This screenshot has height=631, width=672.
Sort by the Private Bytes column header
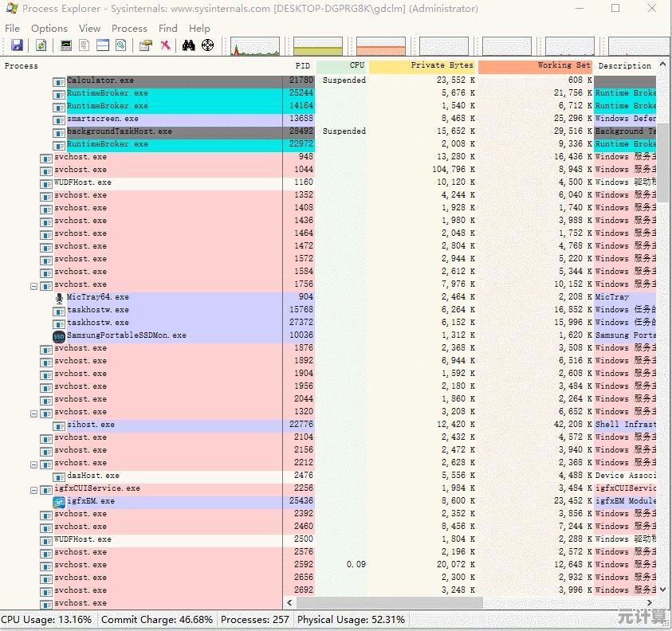pos(422,66)
